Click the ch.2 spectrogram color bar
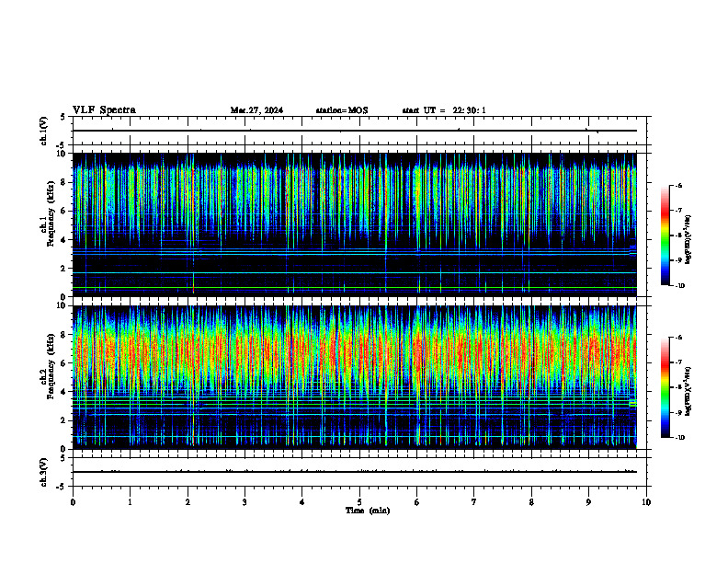Image resolution: width=728 pixels, height=563 pixels. (x=665, y=387)
